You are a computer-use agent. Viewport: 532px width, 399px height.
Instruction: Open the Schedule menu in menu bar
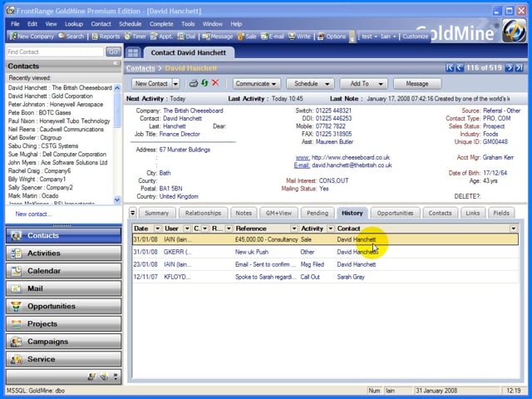tap(130, 24)
